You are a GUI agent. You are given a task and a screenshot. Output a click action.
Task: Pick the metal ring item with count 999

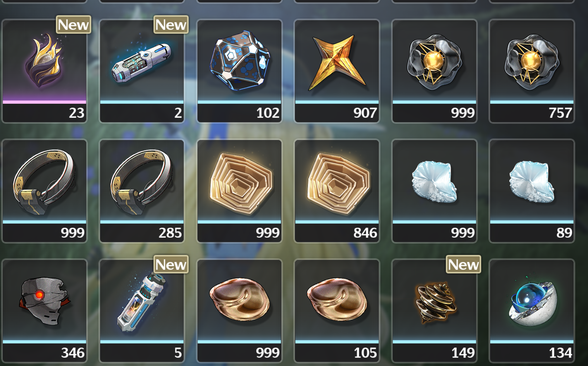point(44,191)
